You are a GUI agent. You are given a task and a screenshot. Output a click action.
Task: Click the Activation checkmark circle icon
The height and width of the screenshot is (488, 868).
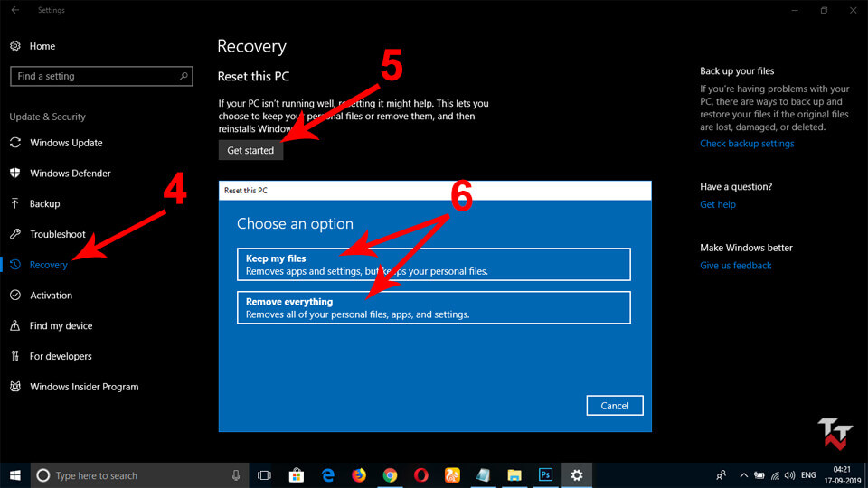click(15, 295)
